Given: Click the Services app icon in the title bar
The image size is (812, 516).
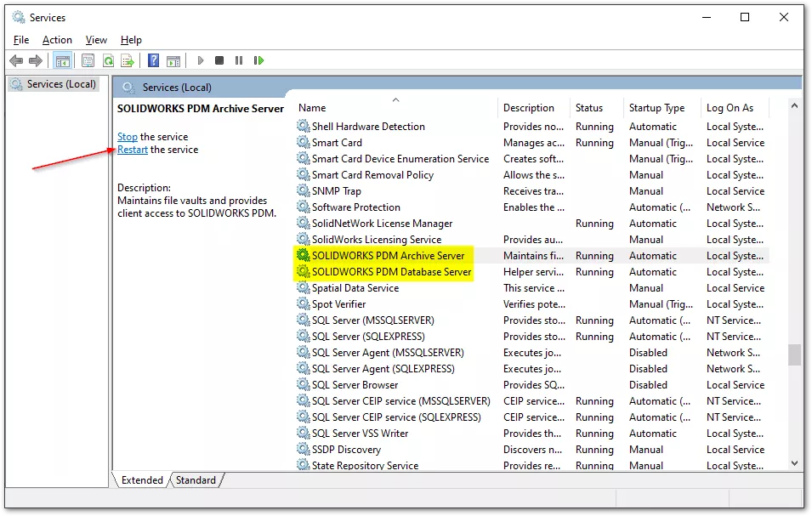Looking at the screenshot, I should [x=19, y=18].
